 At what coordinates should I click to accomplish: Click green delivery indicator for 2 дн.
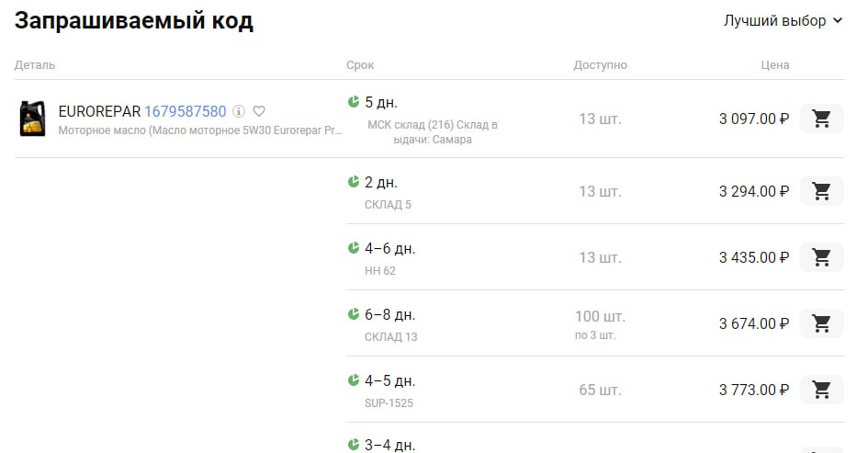[354, 182]
